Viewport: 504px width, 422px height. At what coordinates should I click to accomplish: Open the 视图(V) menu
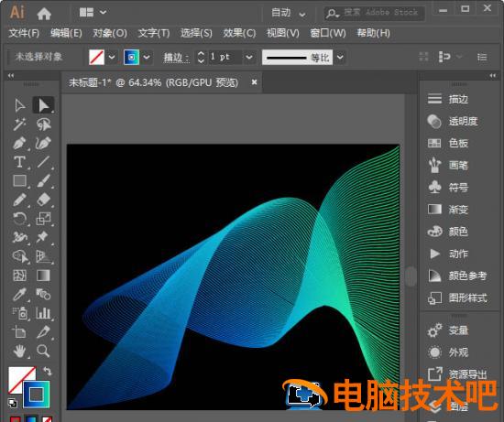click(x=283, y=33)
